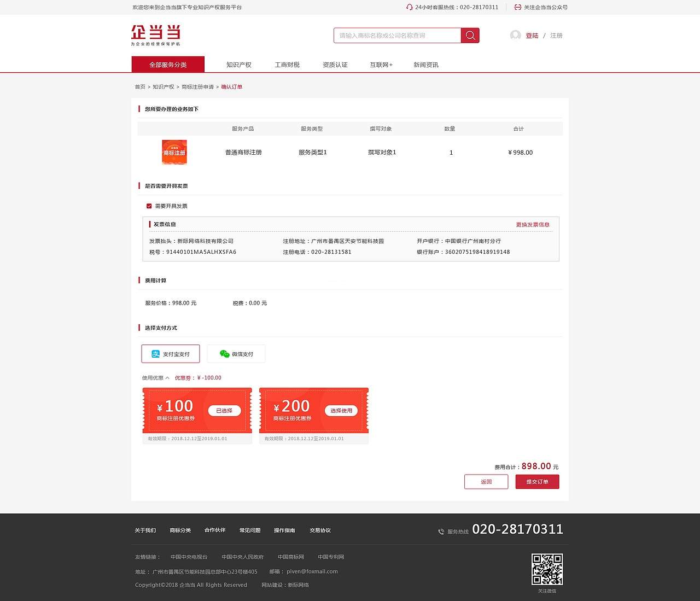Open 工商财税 nav tab
This screenshot has width=700, height=601.
pyautogui.click(x=287, y=65)
